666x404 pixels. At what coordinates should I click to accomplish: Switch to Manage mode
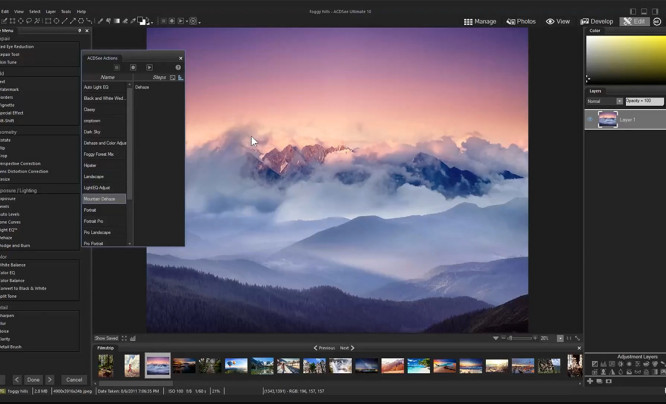pyautogui.click(x=480, y=22)
